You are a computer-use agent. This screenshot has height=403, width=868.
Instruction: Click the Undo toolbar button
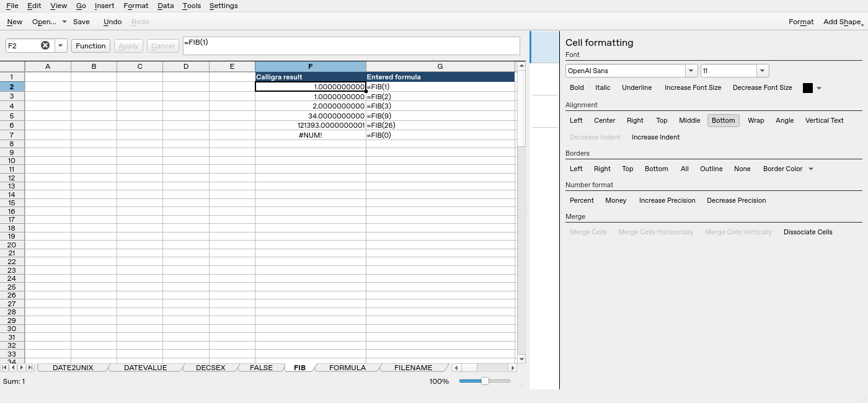point(112,22)
